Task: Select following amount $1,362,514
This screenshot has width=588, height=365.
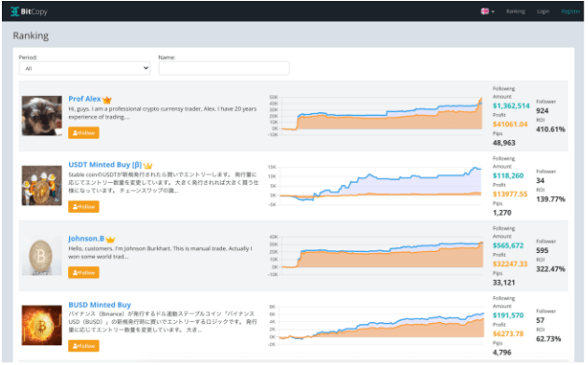Action: coord(511,105)
